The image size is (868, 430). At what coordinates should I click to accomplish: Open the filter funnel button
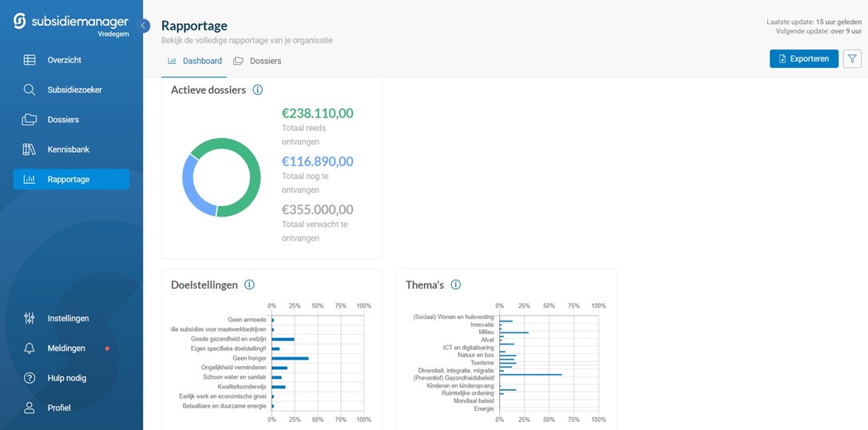point(852,58)
